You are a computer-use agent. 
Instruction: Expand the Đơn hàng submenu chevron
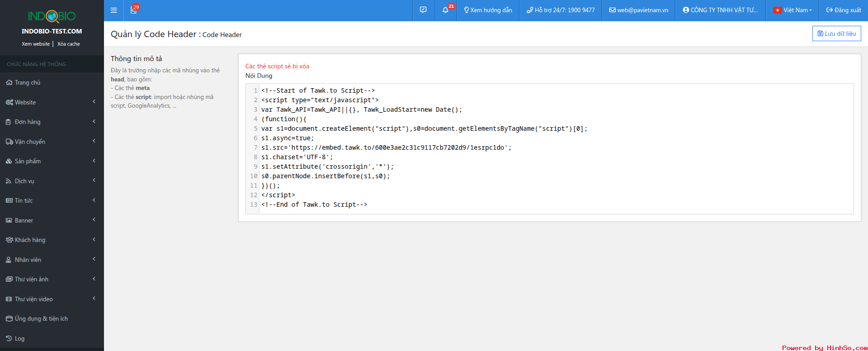click(x=94, y=121)
